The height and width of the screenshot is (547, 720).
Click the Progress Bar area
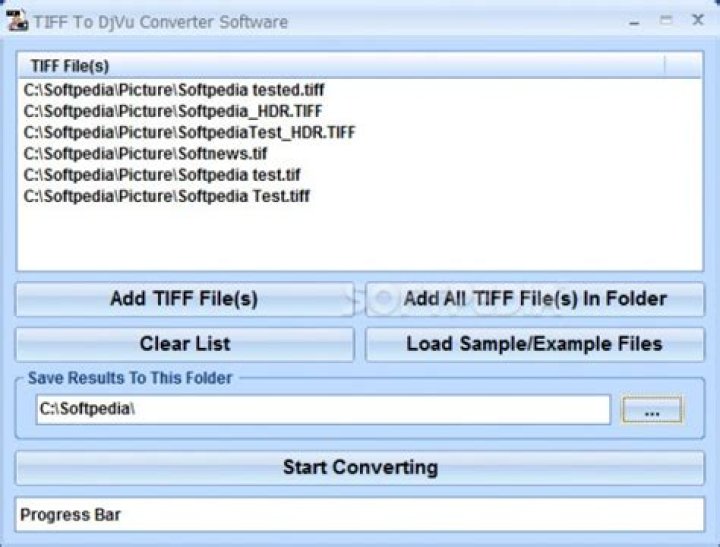360,515
